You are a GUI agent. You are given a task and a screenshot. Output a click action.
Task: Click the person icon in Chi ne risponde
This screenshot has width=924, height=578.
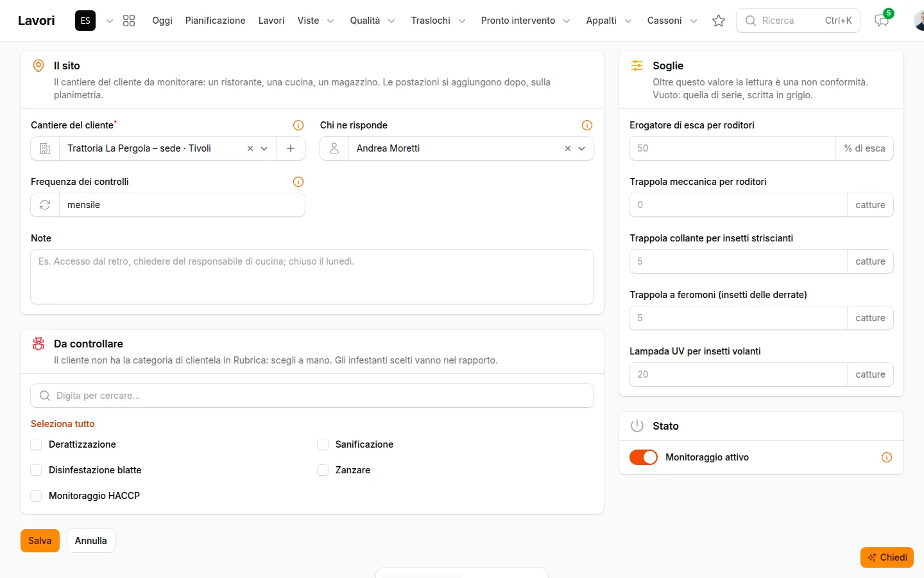coord(334,148)
